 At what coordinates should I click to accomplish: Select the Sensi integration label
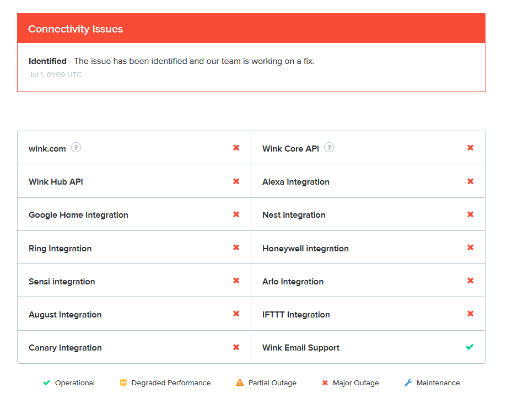pos(62,282)
